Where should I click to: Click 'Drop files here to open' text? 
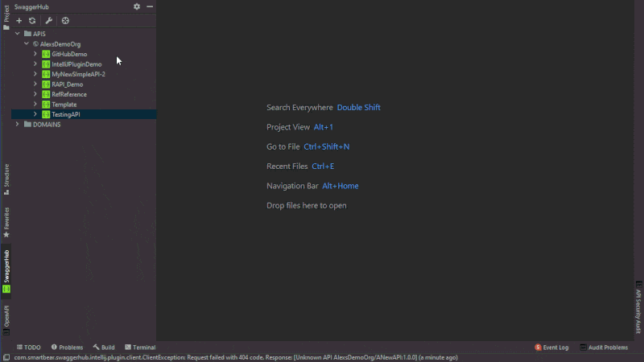(307, 206)
